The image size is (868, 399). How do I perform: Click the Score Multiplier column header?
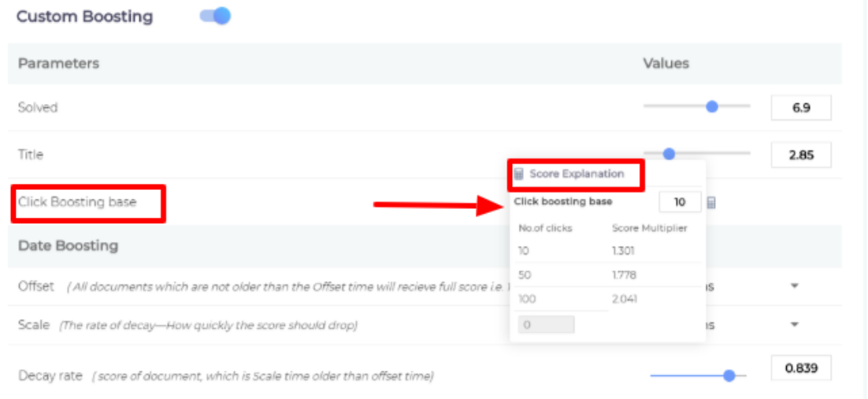[650, 228]
